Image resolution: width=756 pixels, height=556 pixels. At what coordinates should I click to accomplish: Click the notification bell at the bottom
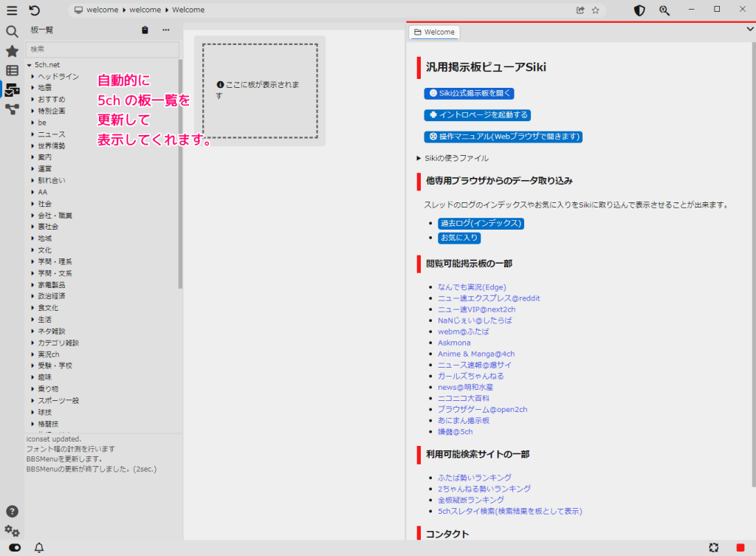tap(40, 546)
